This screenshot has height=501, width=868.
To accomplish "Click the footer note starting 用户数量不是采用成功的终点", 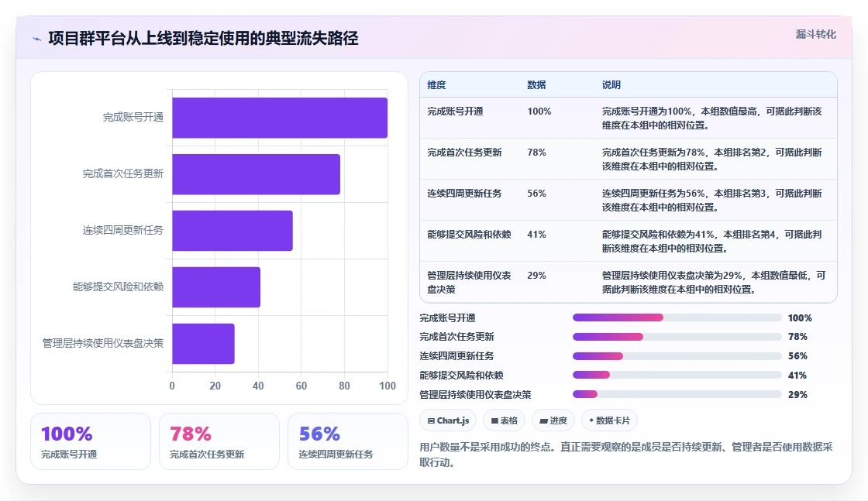I will coord(626,455).
